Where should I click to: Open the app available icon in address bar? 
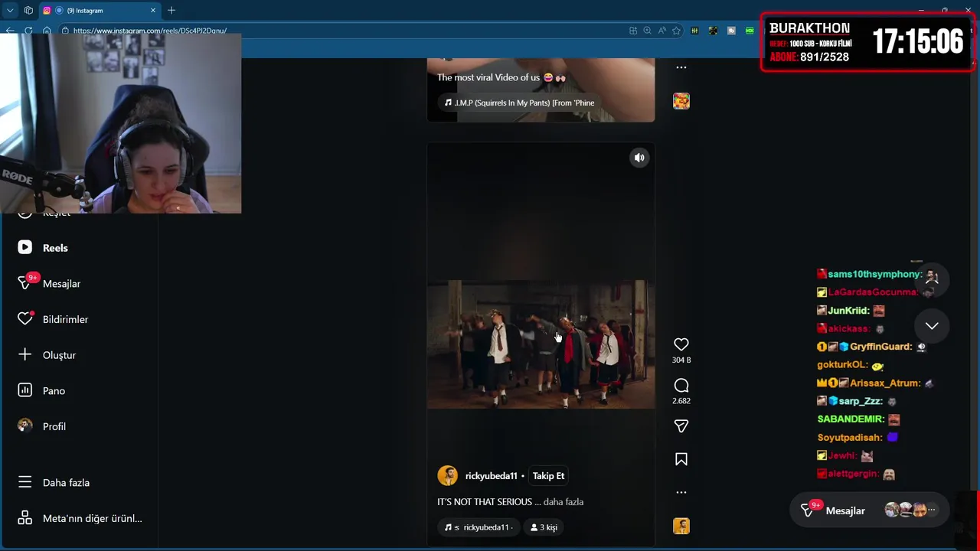[x=633, y=31]
